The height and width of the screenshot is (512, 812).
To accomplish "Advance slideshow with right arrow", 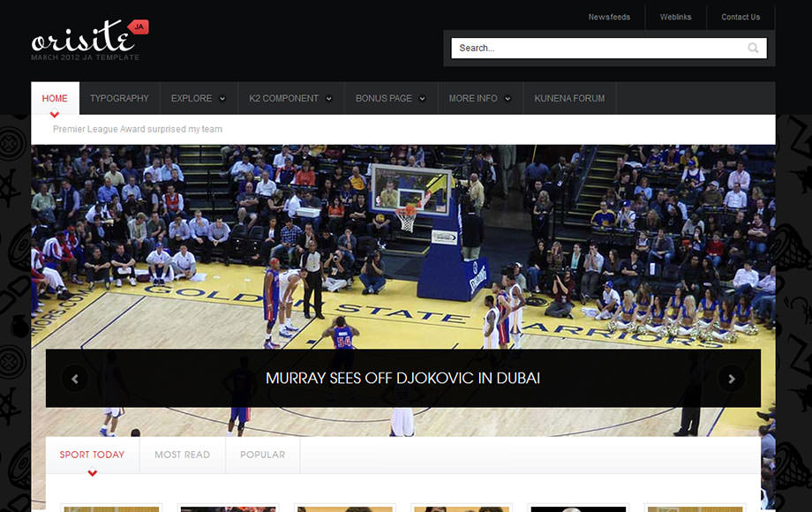I will click(x=731, y=379).
